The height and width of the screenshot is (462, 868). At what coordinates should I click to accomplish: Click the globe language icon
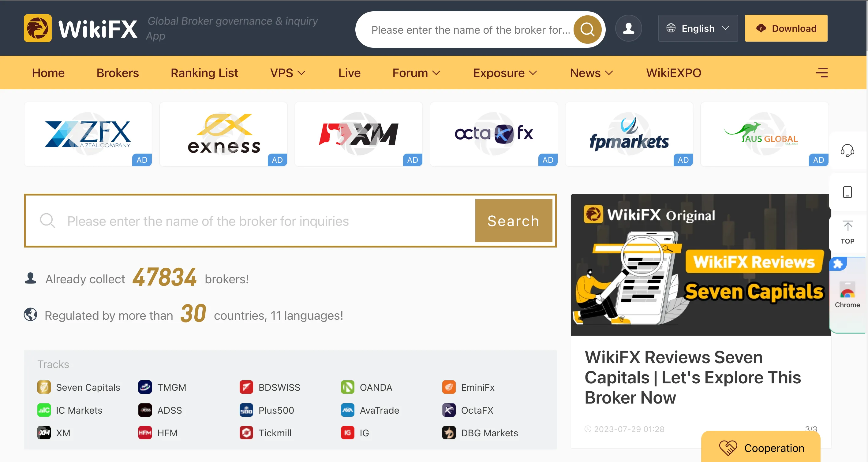coord(671,28)
